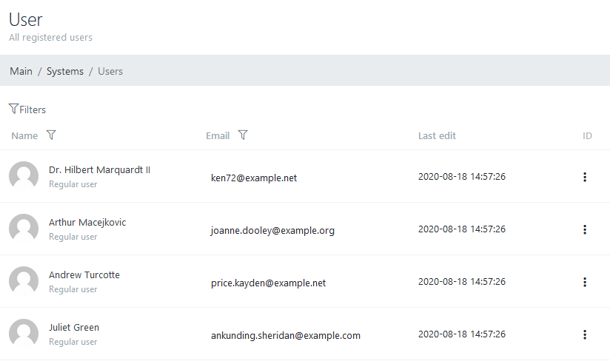Open actions menu for Dr. Hilbert Marquardt II

click(x=584, y=177)
